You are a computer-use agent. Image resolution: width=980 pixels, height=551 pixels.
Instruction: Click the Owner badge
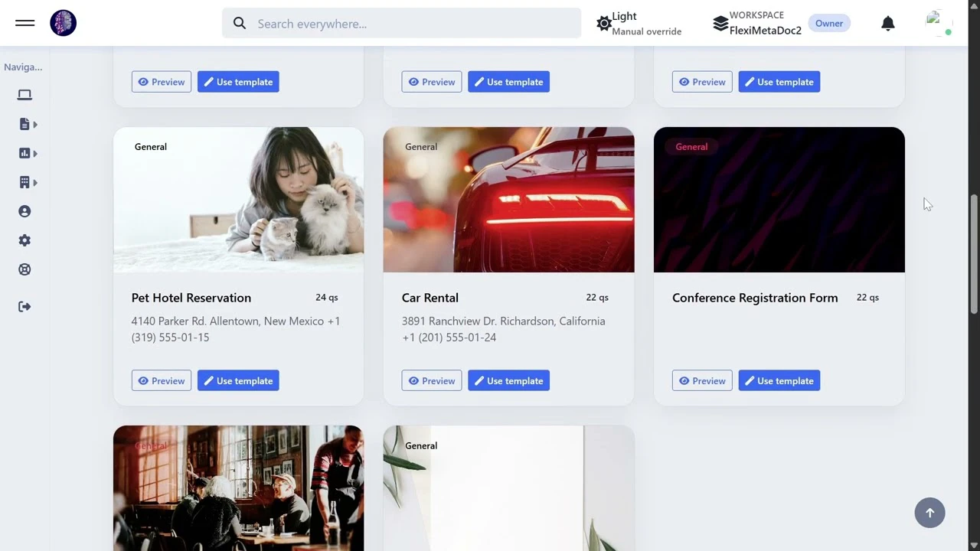click(x=829, y=24)
